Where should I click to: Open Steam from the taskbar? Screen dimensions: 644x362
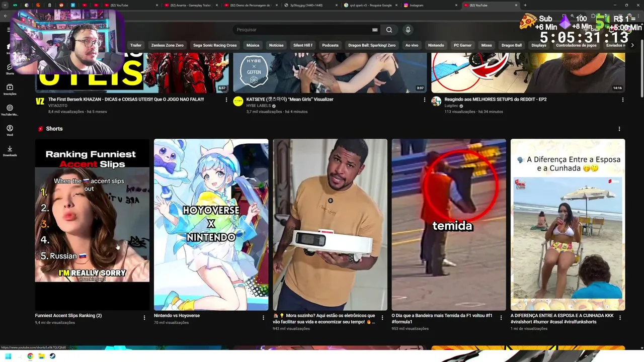click(x=52, y=356)
